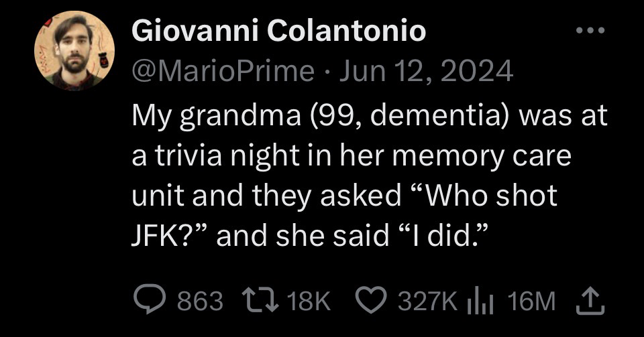This screenshot has width=644, height=337.
Task: Open the three-dot more options menu
Action: point(590,31)
